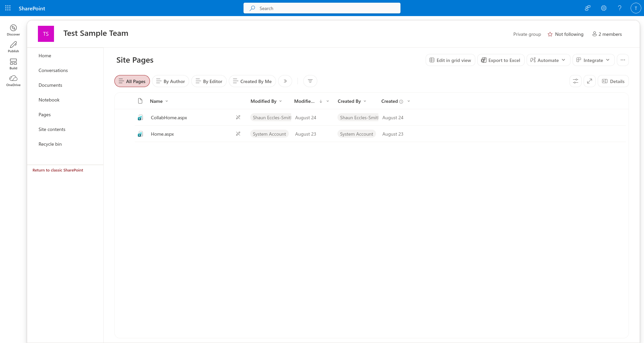Screen dimensions: 644x343
Task: Switch to the By Editor view
Action: 209,81
